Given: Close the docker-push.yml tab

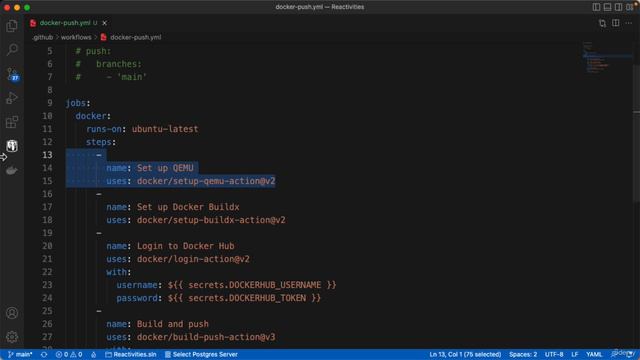Looking at the screenshot, I should 104,23.
